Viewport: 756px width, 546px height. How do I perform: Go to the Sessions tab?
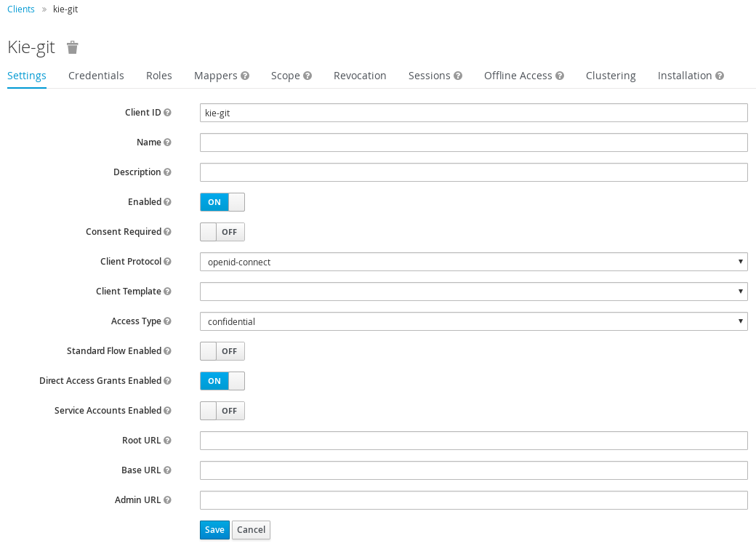tap(429, 76)
